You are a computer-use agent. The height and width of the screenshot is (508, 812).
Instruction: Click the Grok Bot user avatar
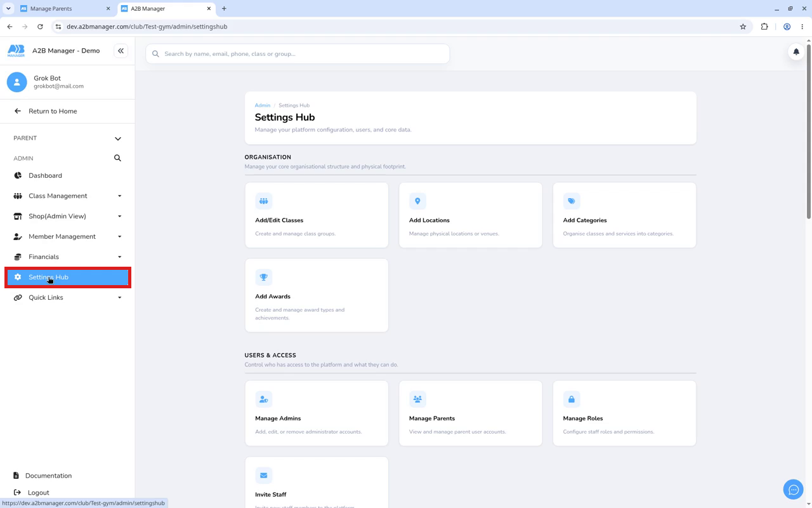click(x=17, y=82)
